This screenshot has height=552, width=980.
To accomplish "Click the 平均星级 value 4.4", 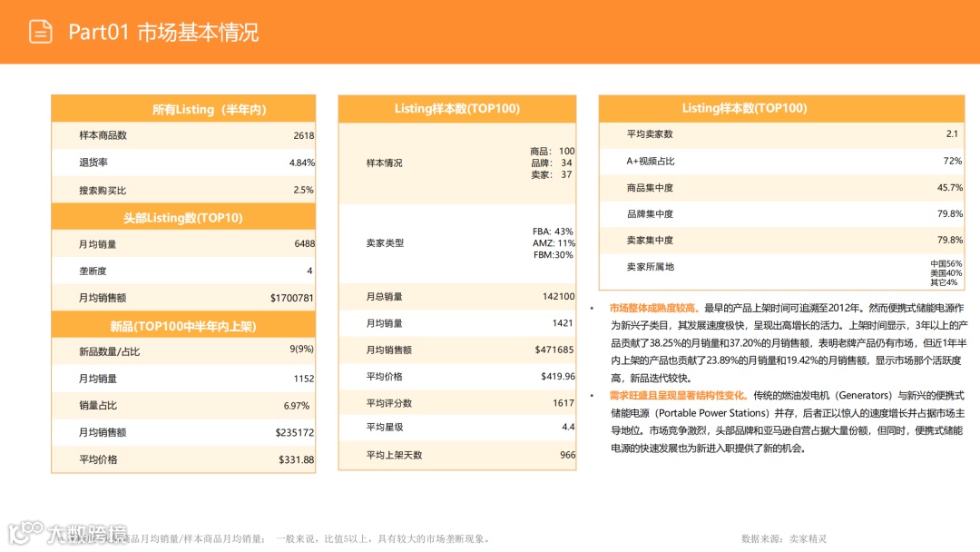I will [x=568, y=427].
